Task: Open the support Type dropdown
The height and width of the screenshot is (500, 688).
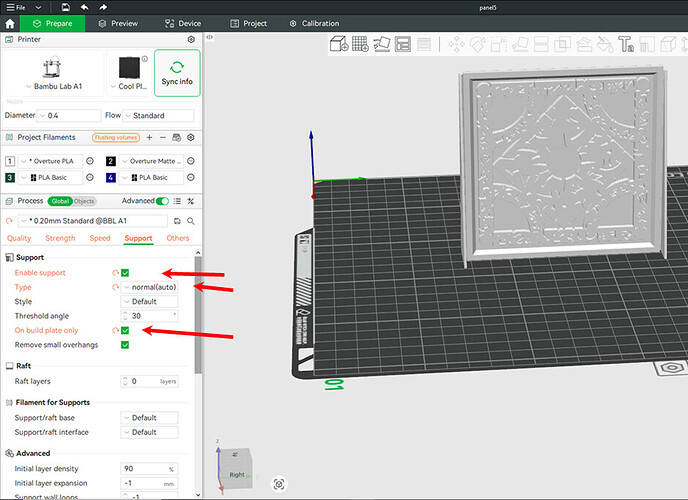Action: [150, 287]
